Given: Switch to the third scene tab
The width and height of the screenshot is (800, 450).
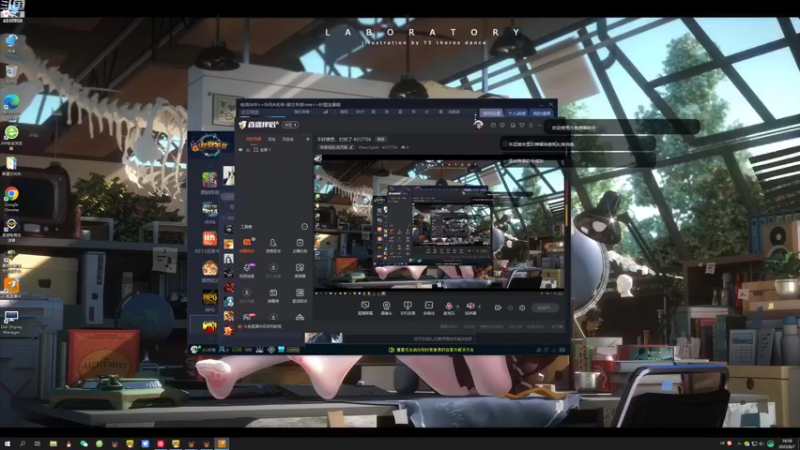Looking at the screenshot, I should [x=288, y=139].
